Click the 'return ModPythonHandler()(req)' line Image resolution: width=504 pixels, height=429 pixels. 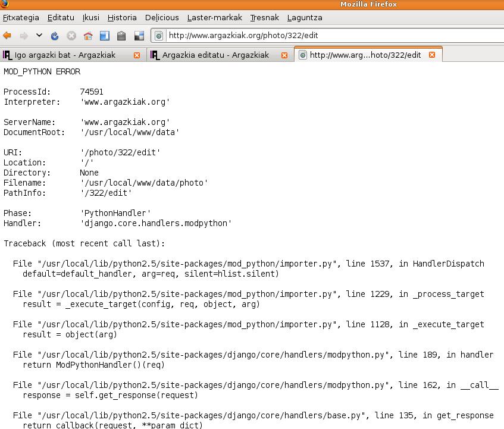pos(93,365)
